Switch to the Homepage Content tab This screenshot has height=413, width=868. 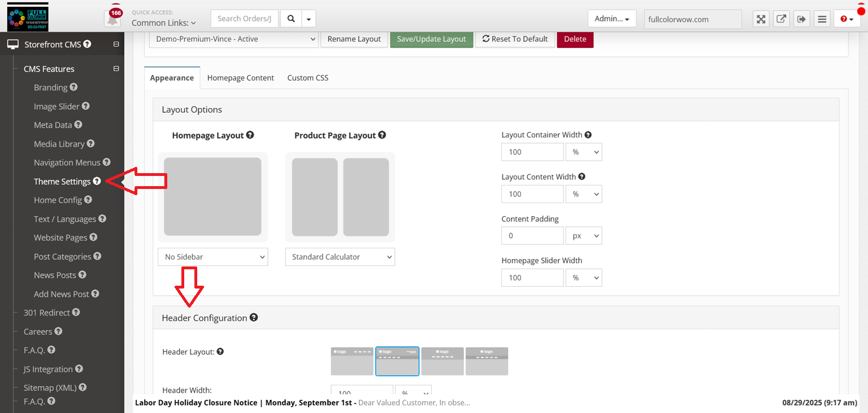(240, 78)
